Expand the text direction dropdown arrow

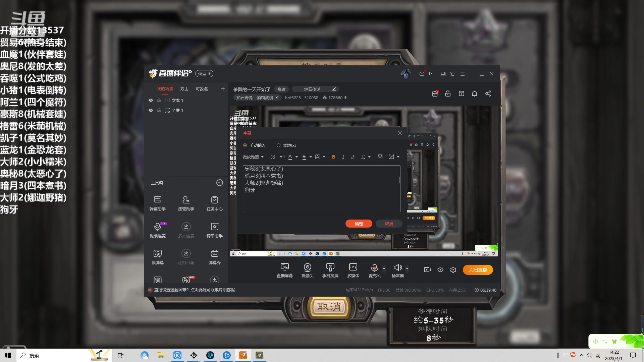tap(369, 157)
